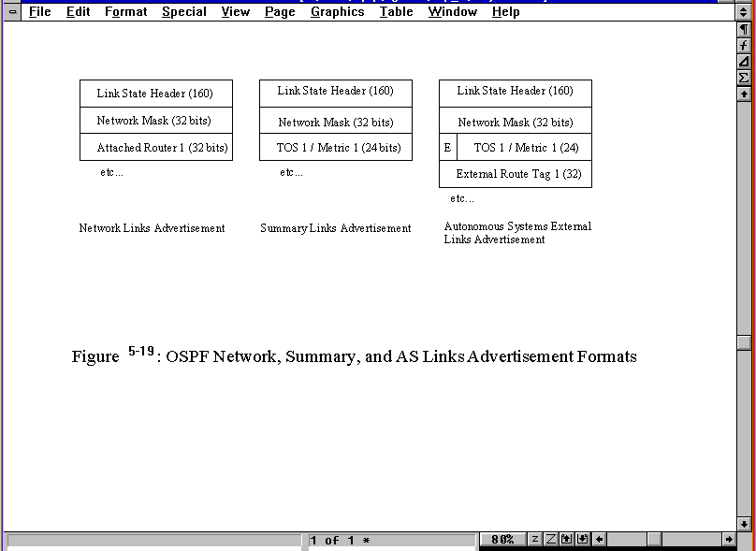
Task: Open the Equations palette with the sigma icon
Action: [744, 77]
